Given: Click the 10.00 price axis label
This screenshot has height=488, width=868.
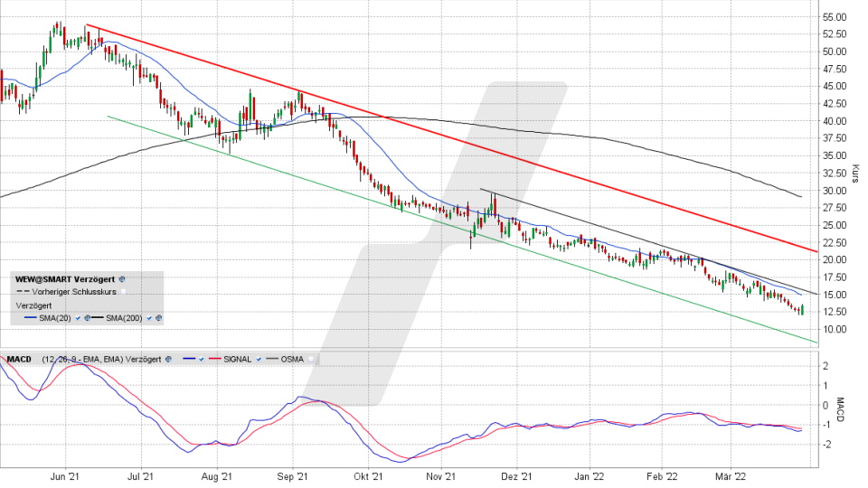Looking at the screenshot, I should pyautogui.click(x=835, y=329).
